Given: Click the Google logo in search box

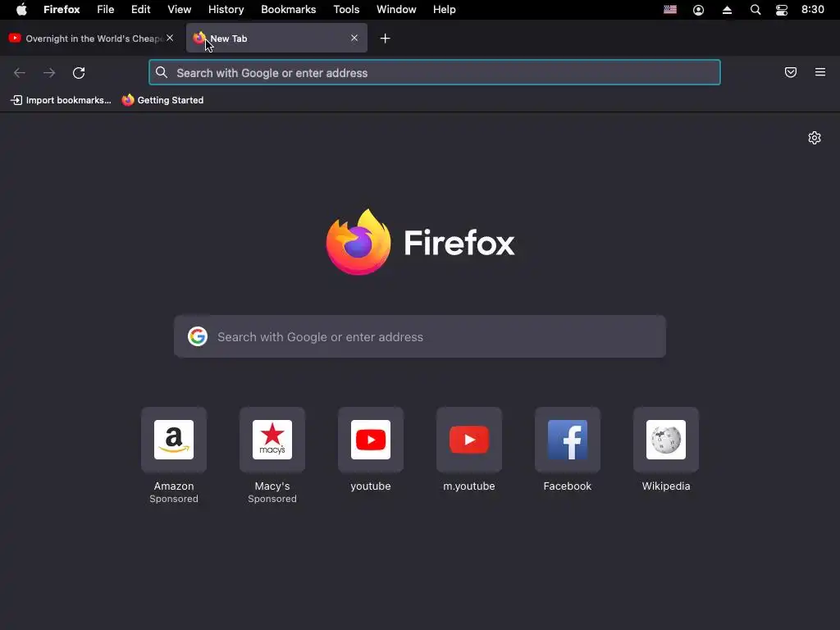Looking at the screenshot, I should tap(198, 336).
